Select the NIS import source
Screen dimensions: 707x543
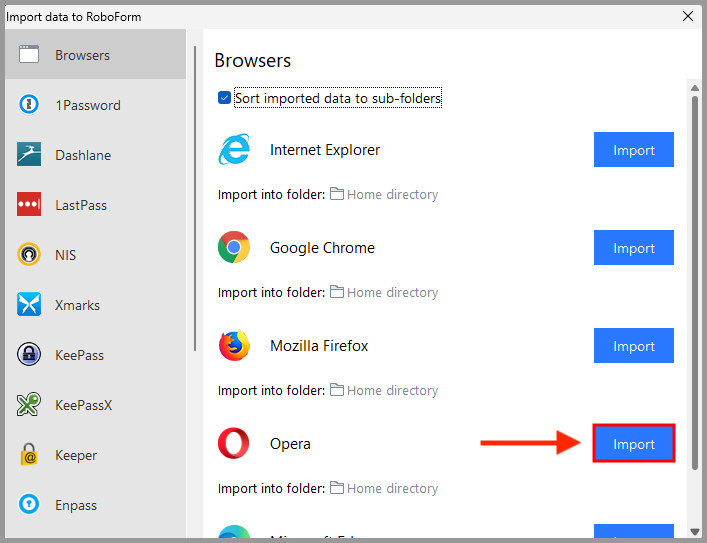[x=95, y=255]
